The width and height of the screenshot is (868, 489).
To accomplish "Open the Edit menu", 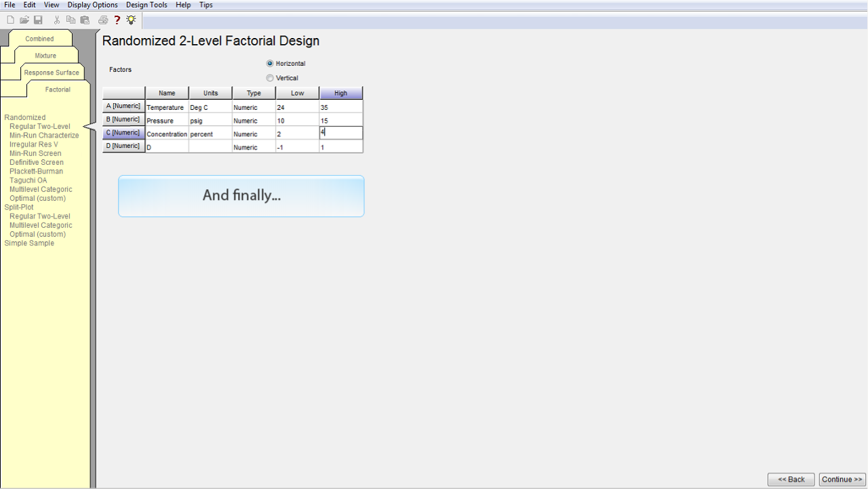I will click(30, 5).
